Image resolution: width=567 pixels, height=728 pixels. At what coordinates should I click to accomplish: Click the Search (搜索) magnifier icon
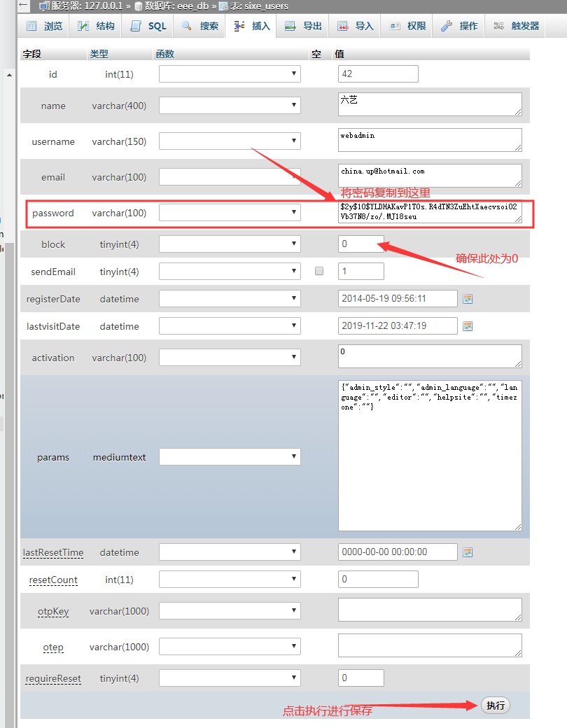187,27
